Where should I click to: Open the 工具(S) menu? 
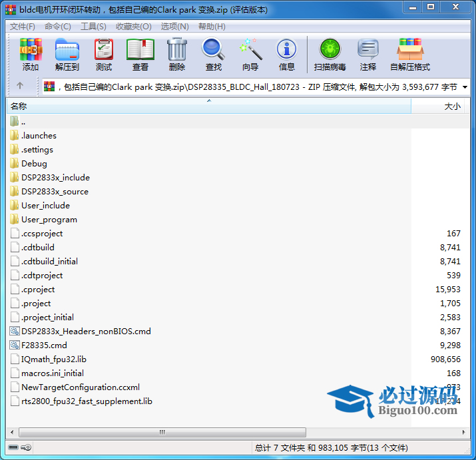pyautogui.click(x=93, y=27)
